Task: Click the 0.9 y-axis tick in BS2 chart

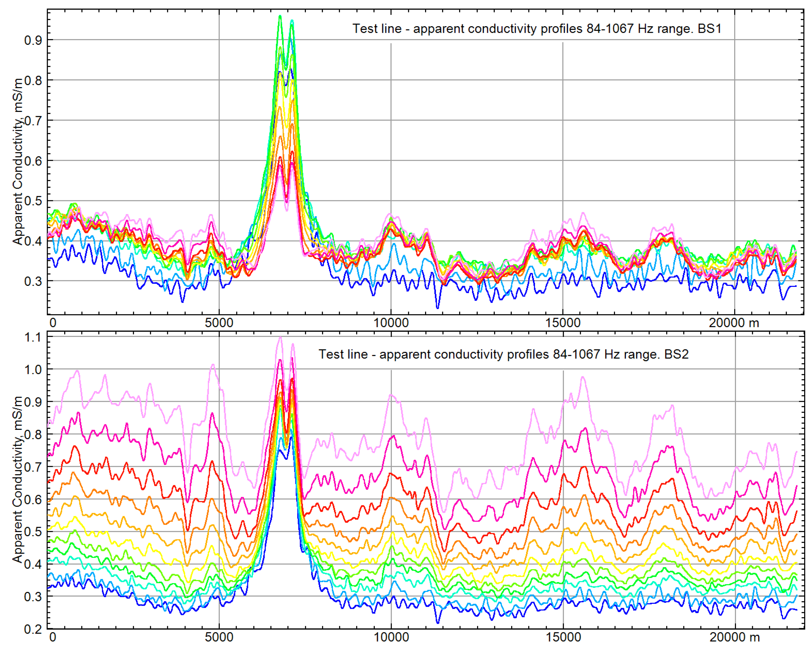Action: (x=33, y=402)
